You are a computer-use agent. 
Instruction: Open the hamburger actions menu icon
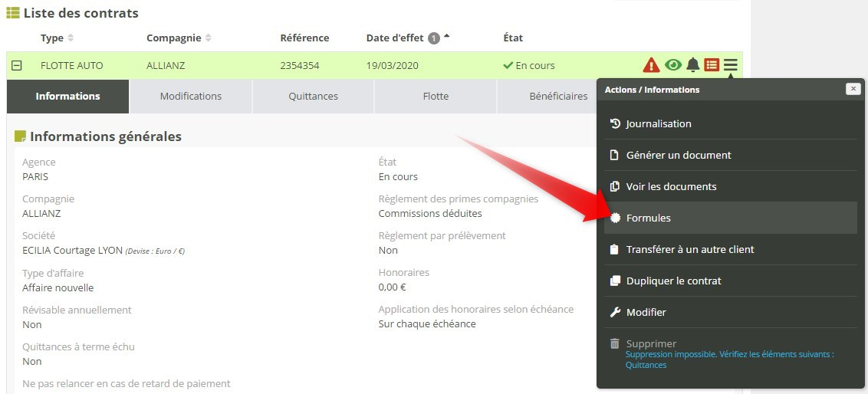731,65
